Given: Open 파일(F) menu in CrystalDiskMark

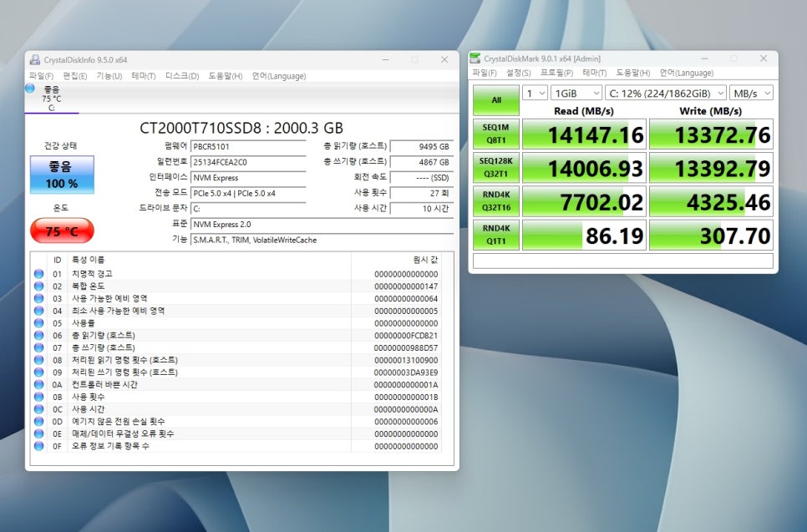Looking at the screenshot, I should [x=485, y=73].
